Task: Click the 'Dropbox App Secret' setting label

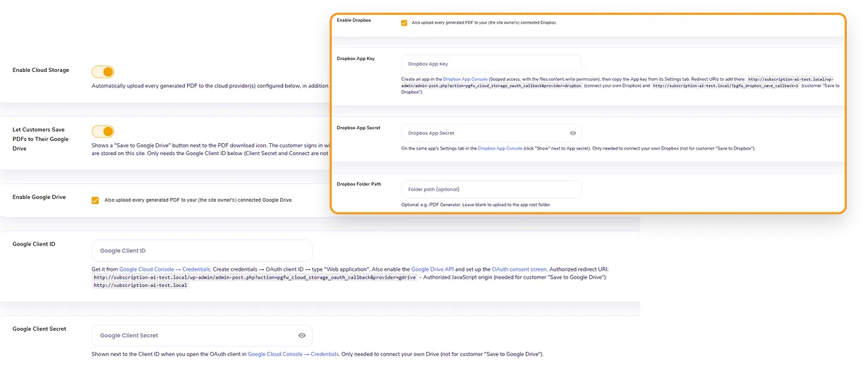Action: (x=358, y=128)
